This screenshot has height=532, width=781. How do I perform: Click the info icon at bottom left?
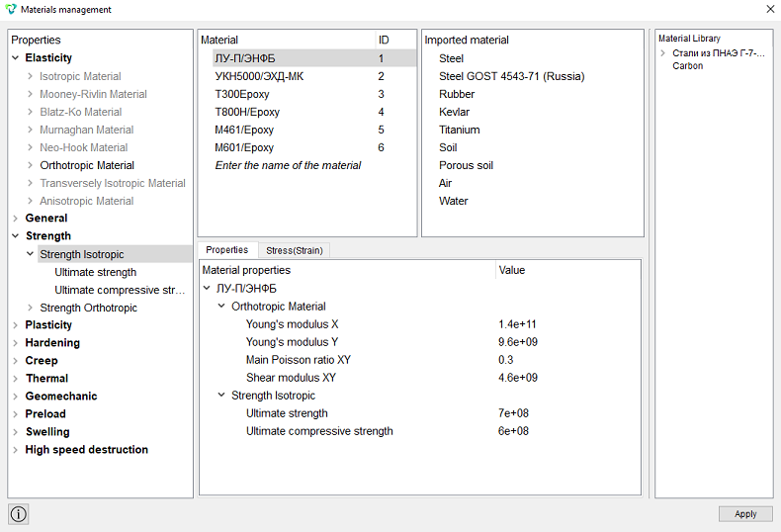click(19, 513)
